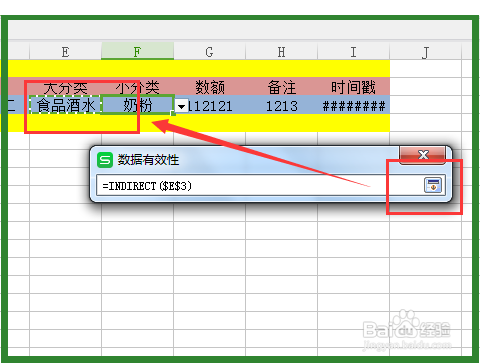This screenshot has width=480, height=363.
Task: Select column G header
Action: point(209,51)
